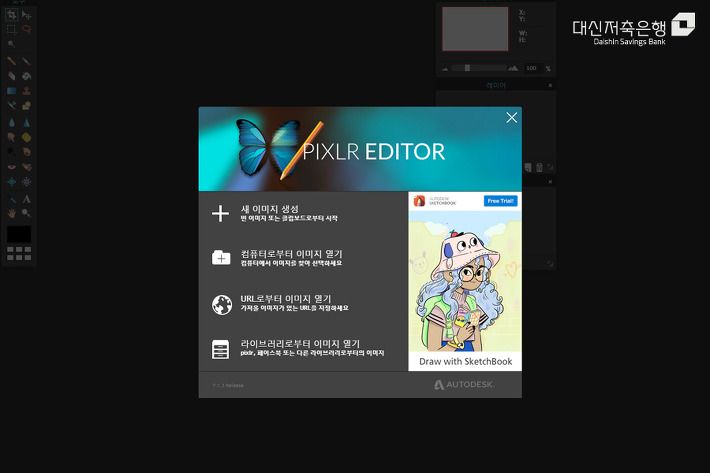Select the Pencil tool
710x473 pixels.
coord(11,61)
